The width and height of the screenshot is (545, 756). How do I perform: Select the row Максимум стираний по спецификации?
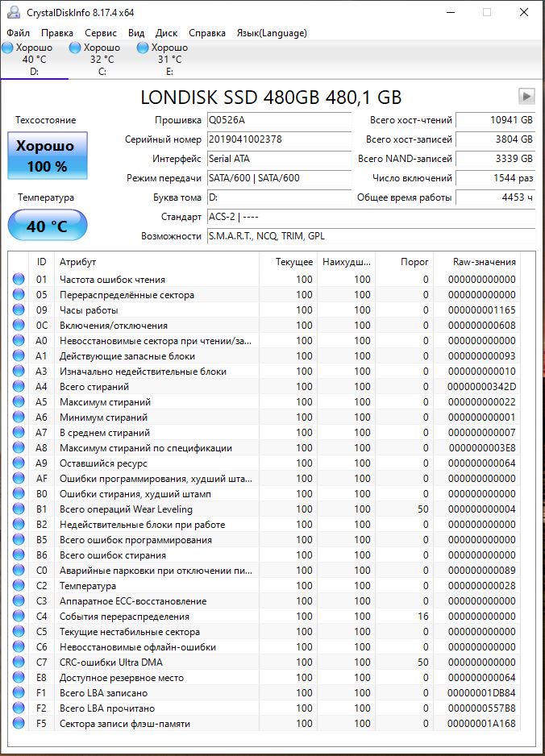pos(264,447)
